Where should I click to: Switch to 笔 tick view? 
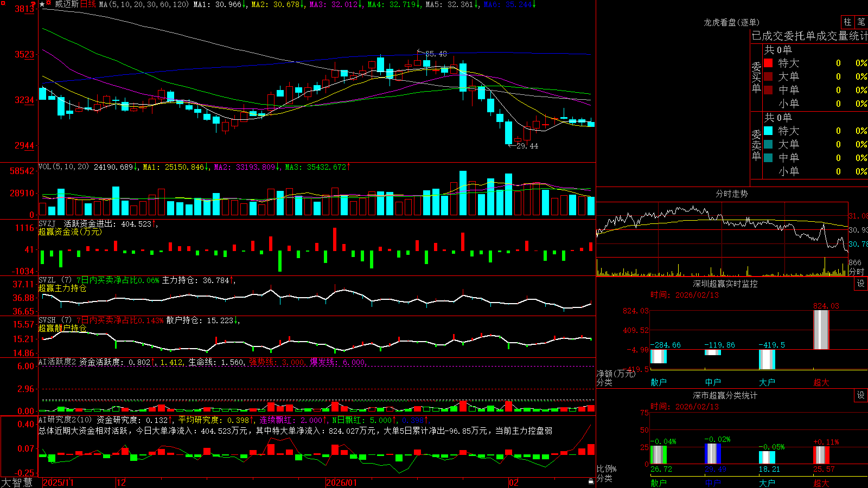[x=861, y=22]
